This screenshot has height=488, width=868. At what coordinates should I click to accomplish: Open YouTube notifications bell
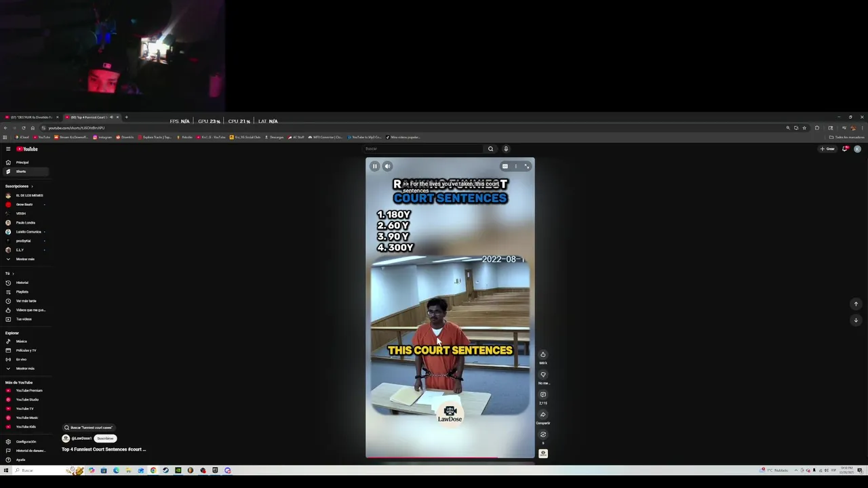tap(845, 149)
